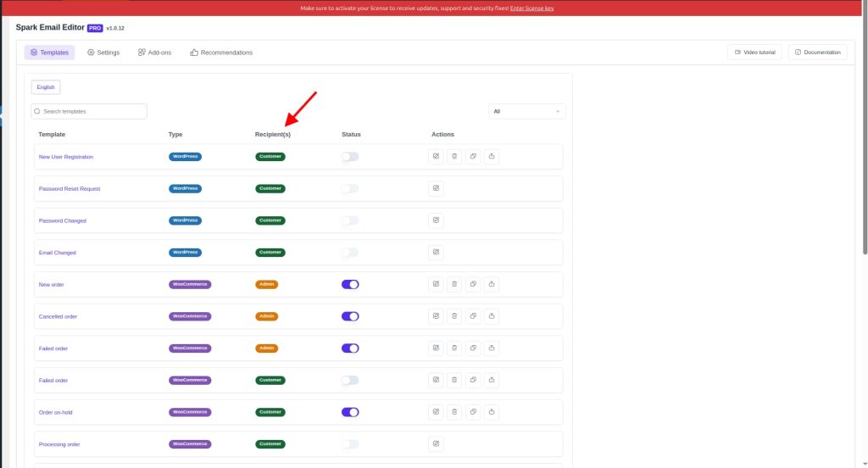
Task: Duplicate the Cancelled order template
Action: (473, 316)
